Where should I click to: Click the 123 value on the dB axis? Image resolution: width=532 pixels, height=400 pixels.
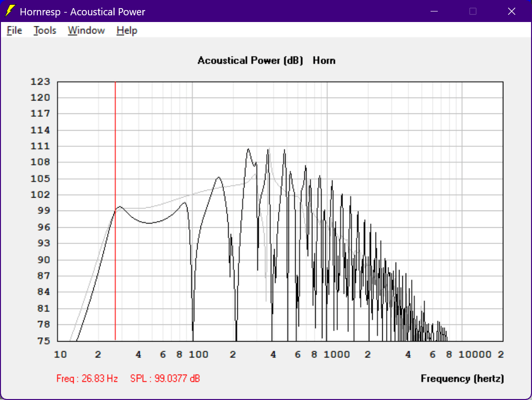click(40, 82)
